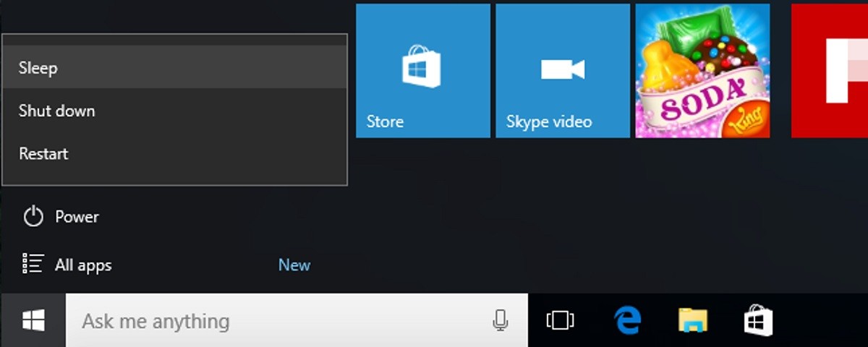Screen dimensions: 868x347
Task: Launch the Skype video tile
Action: 563,70
